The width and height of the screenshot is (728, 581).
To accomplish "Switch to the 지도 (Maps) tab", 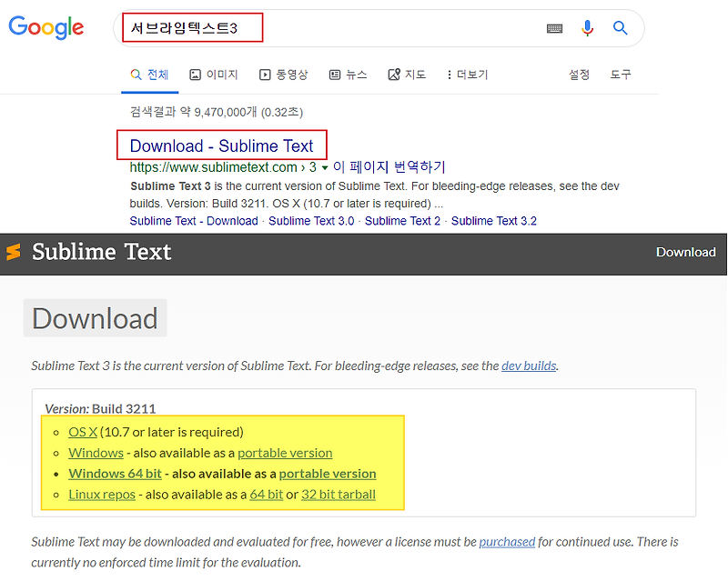I will [407, 75].
